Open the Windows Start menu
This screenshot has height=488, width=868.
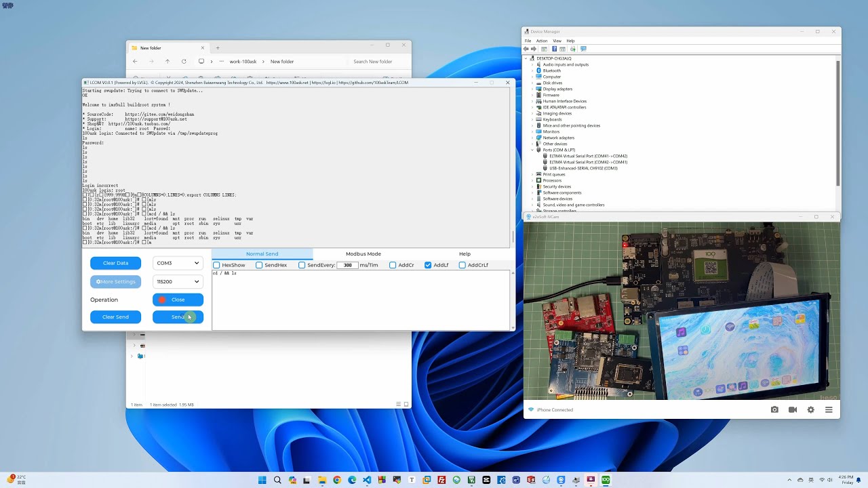pyautogui.click(x=262, y=480)
